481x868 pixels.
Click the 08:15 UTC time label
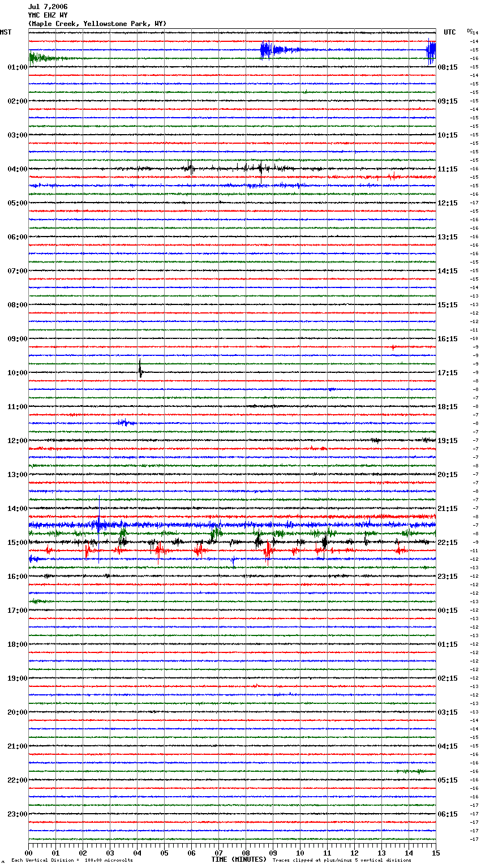[448, 67]
